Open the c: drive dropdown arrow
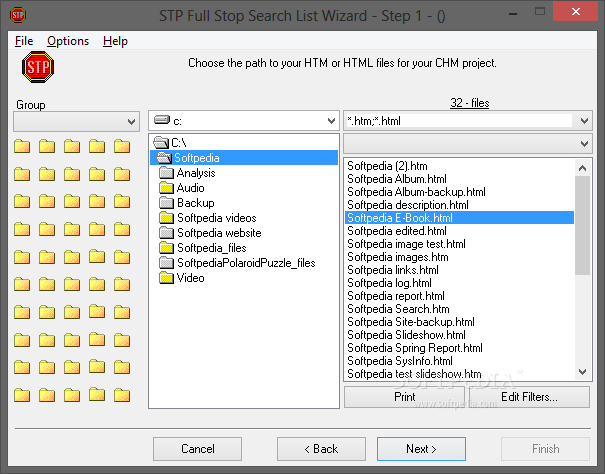 point(331,121)
